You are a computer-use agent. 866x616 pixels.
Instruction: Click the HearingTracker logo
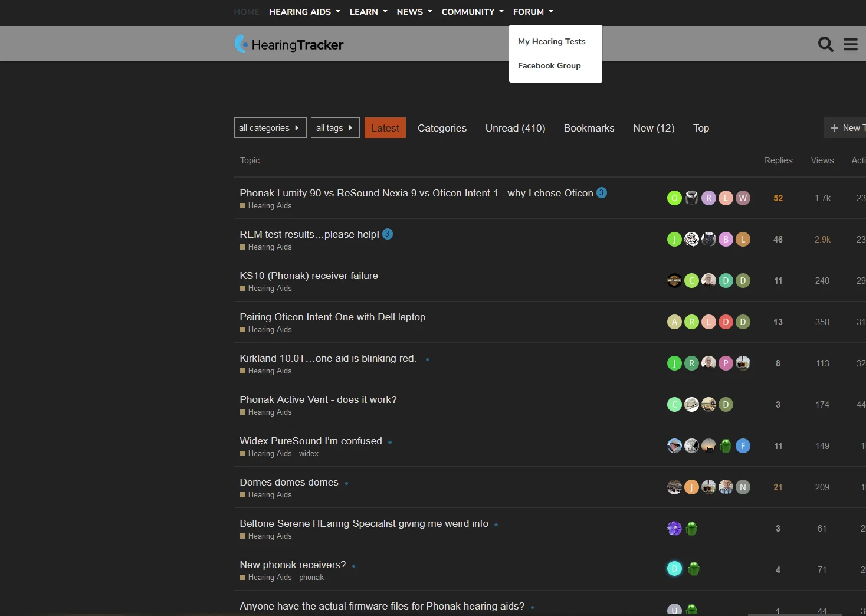[289, 44]
